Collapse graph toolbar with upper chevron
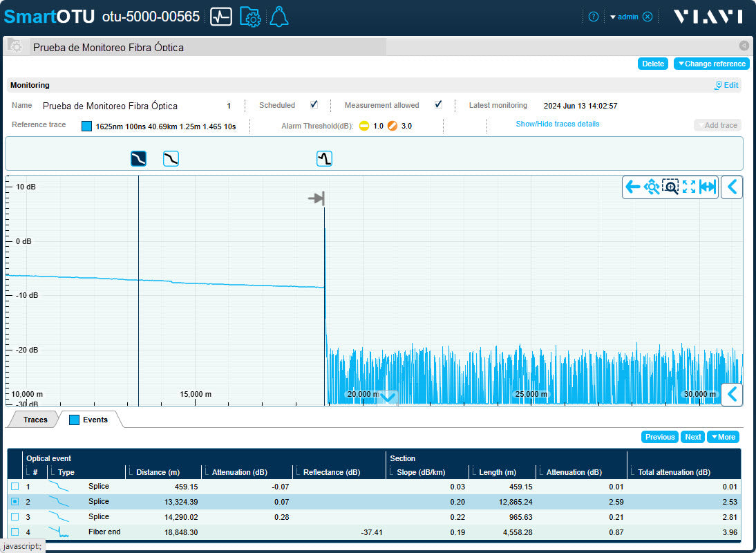 coord(732,187)
